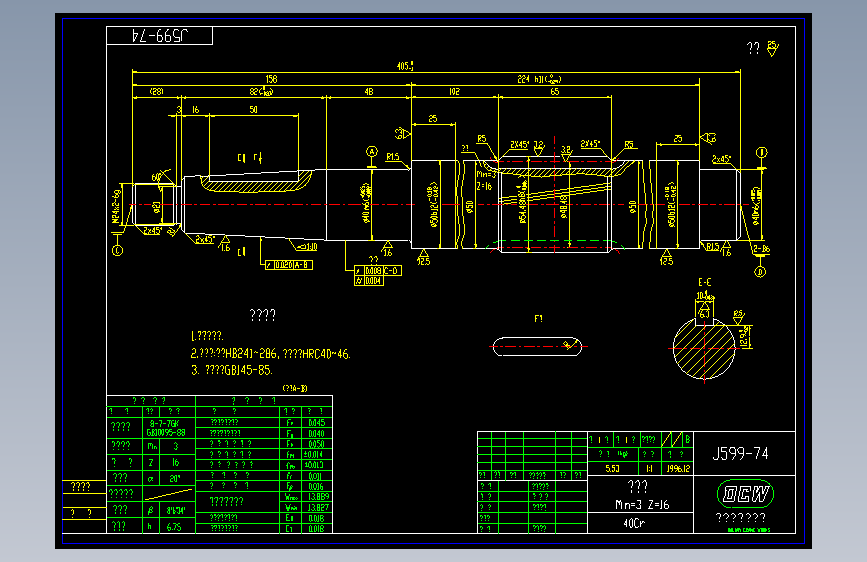Select the R1.5 callout beside datum A
This screenshot has height=562, width=867.
[x=393, y=157]
